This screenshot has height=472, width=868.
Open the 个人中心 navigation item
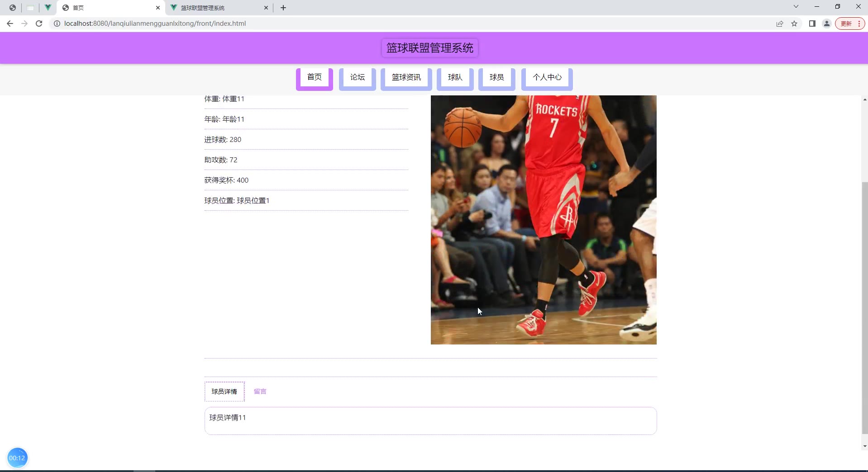click(x=547, y=77)
